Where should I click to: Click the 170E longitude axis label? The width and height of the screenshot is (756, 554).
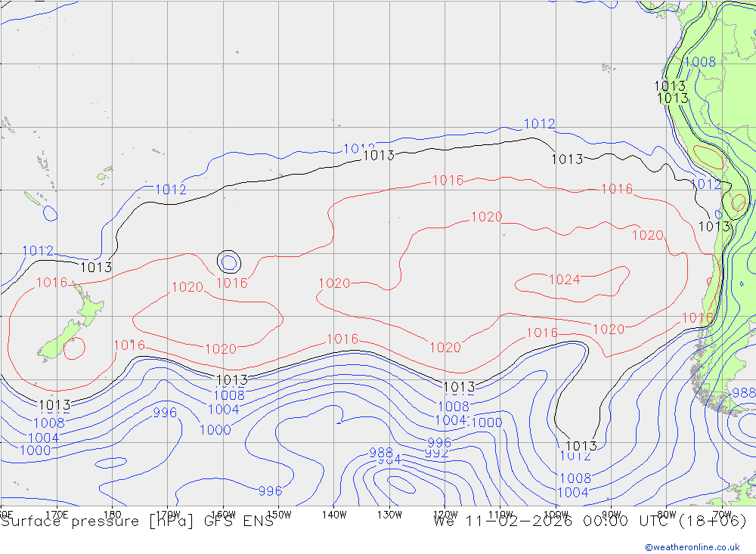pos(57,515)
